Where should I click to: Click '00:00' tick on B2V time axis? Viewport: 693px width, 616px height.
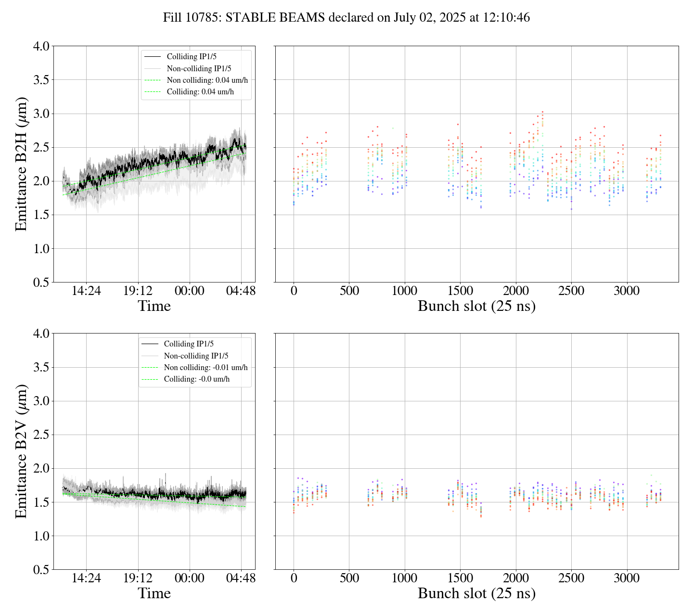tap(190, 578)
